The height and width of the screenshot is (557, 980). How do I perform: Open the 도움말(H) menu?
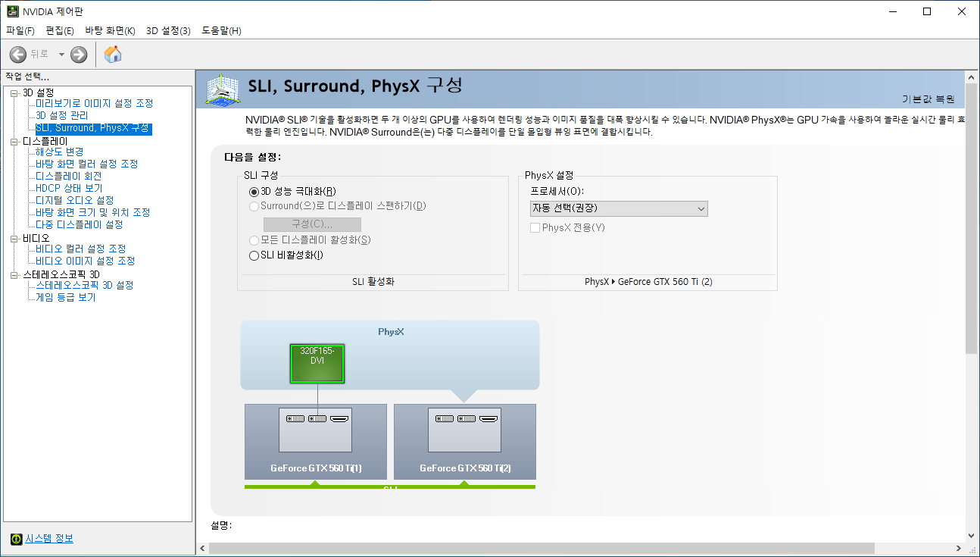[221, 30]
